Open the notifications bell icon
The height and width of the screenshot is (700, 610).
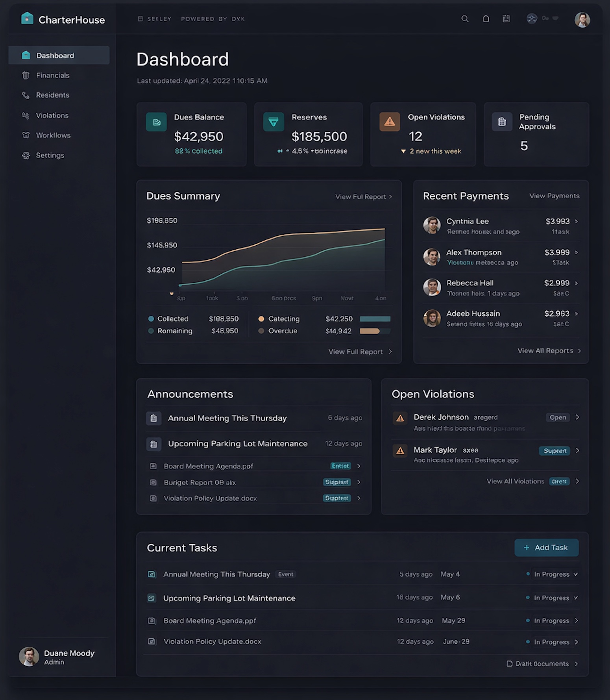[486, 19]
